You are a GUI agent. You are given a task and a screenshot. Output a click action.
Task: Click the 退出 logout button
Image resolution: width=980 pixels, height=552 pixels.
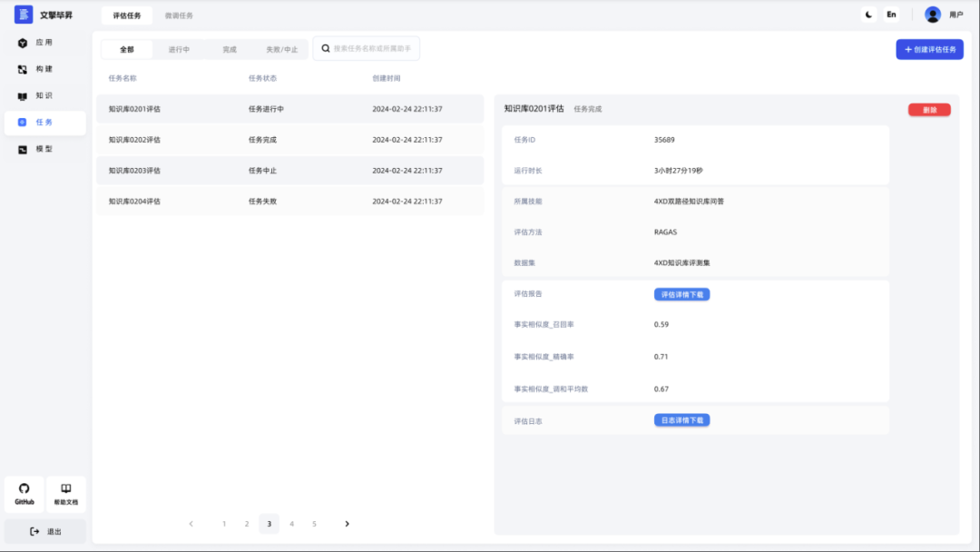pyautogui.click(x=45, y=531)
